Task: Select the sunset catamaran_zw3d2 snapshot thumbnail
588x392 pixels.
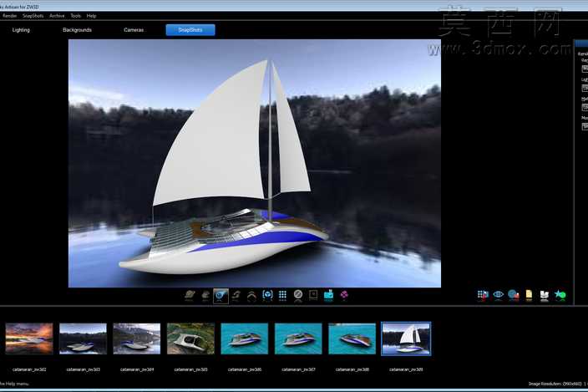Action: click(x=29, y=339)
